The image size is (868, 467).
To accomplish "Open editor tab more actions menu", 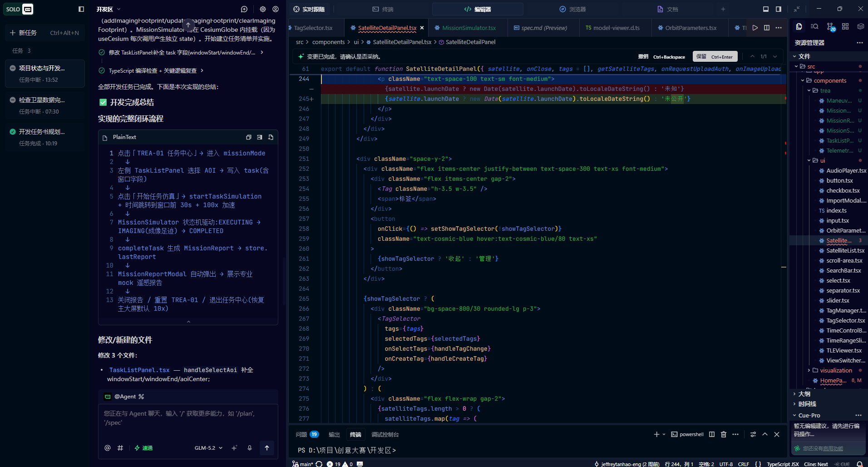I will [779, 28].
